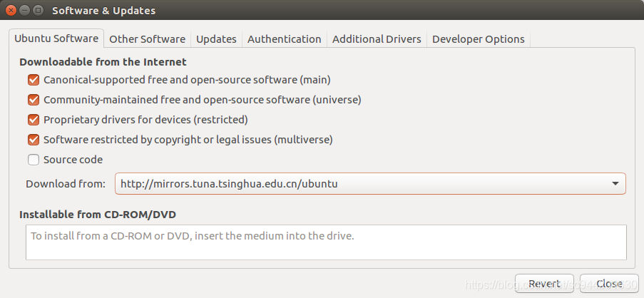The image size is (644, 298).
Task: Enable the Source code checkbox
Action: [34, 160]
